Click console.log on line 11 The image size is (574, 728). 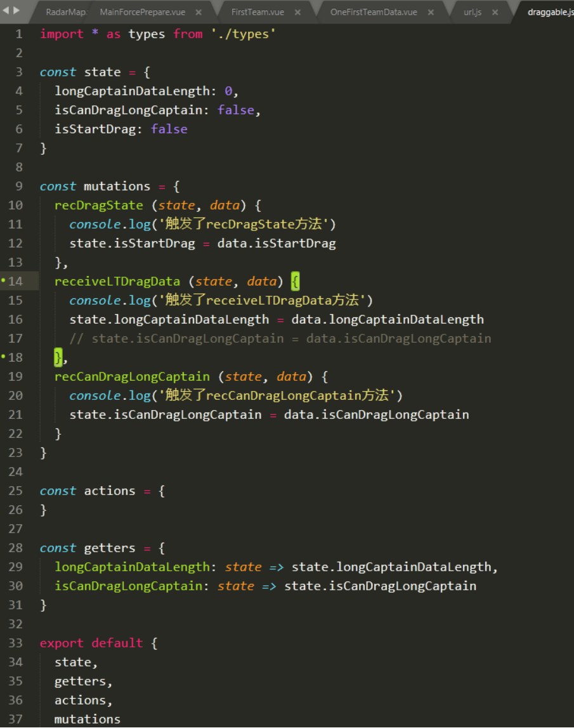click(x=110, y=224)
